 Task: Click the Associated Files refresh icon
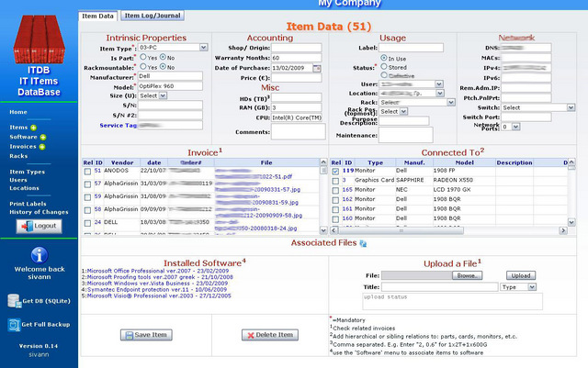pyautogui.click(x=363, y=243)
